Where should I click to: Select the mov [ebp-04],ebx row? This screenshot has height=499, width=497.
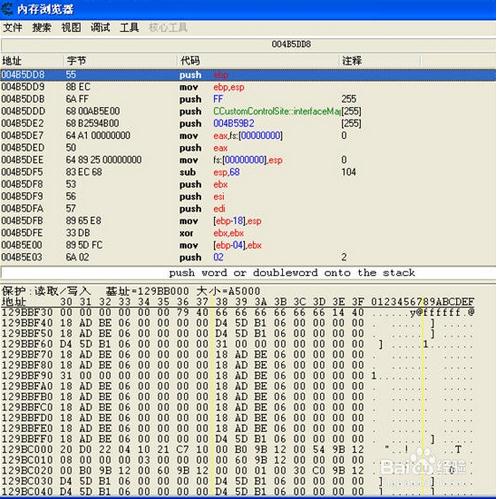(x=248, y=245)
